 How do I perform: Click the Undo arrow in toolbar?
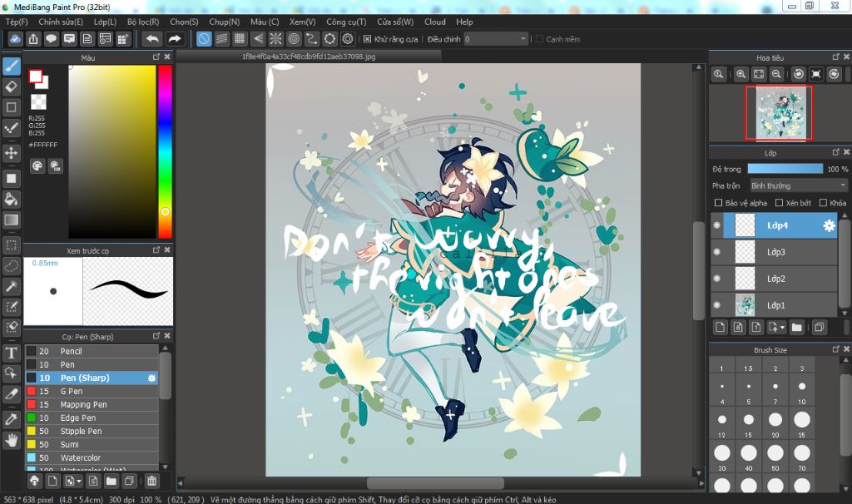(153, 39)
